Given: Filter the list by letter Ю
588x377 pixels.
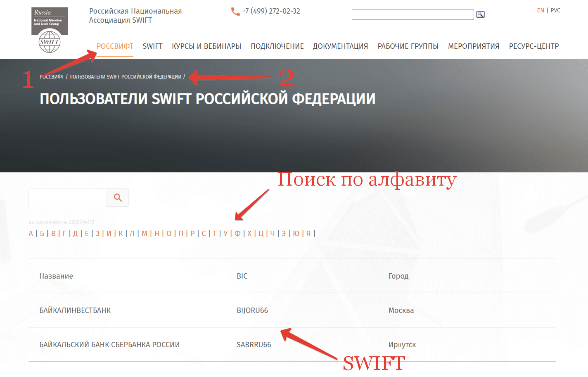Looking at the screenshot, I should pos(296,234).
